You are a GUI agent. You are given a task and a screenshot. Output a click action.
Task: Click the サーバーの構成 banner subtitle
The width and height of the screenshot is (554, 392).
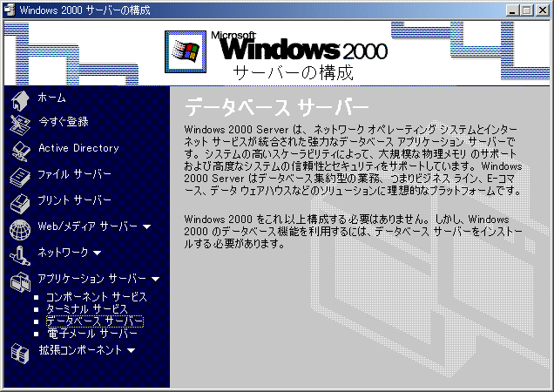pos(293,72)
